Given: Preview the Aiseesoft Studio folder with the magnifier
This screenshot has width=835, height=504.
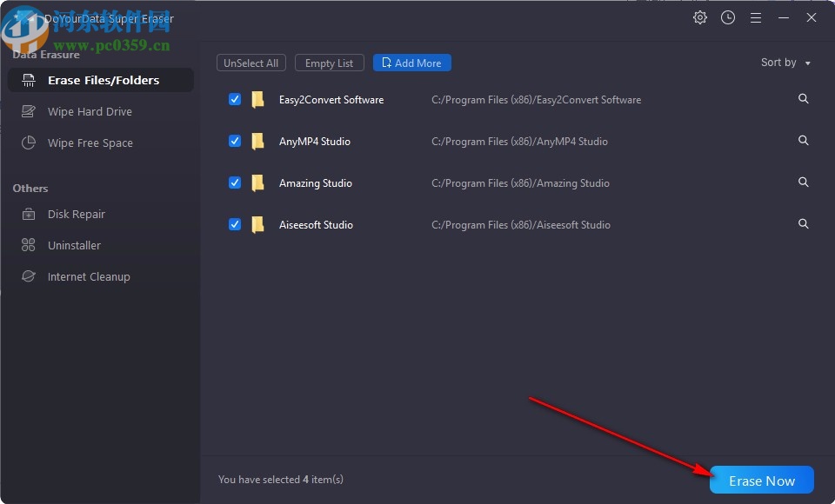Looking at the screenshot, I should point(803,223).
